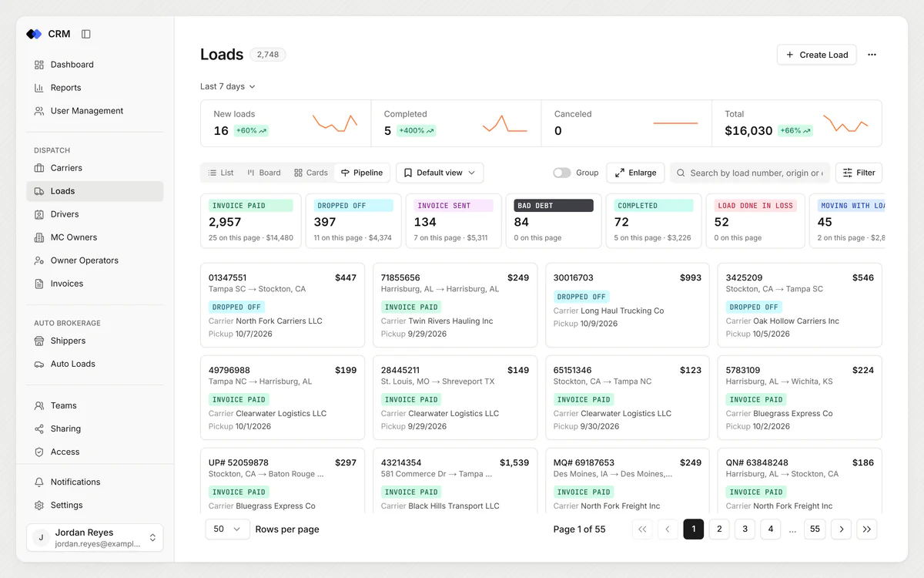Click the New loads stat card
This screenshot has height=578, width=924.
tap(286, 123)
